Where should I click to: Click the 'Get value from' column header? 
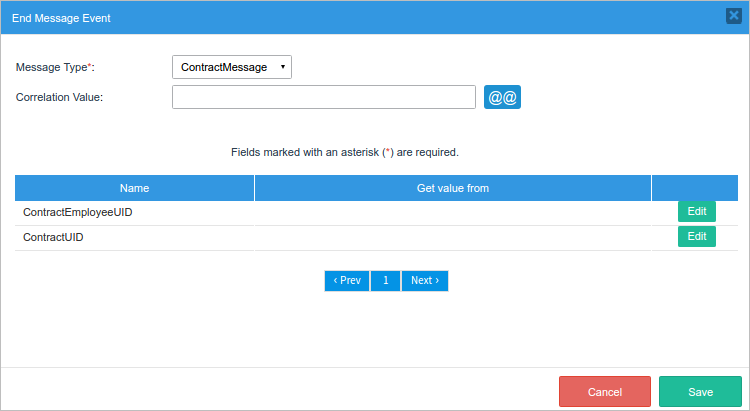[x=452, y=188]
